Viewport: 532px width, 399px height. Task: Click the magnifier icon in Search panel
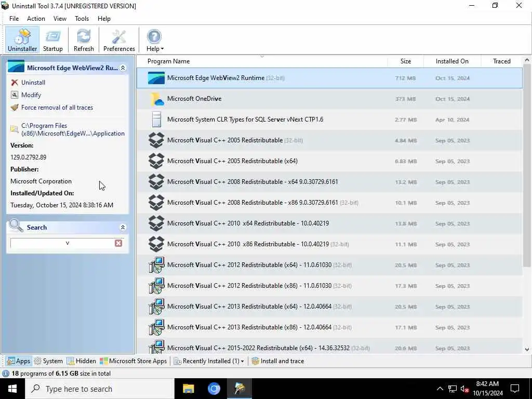16,226
